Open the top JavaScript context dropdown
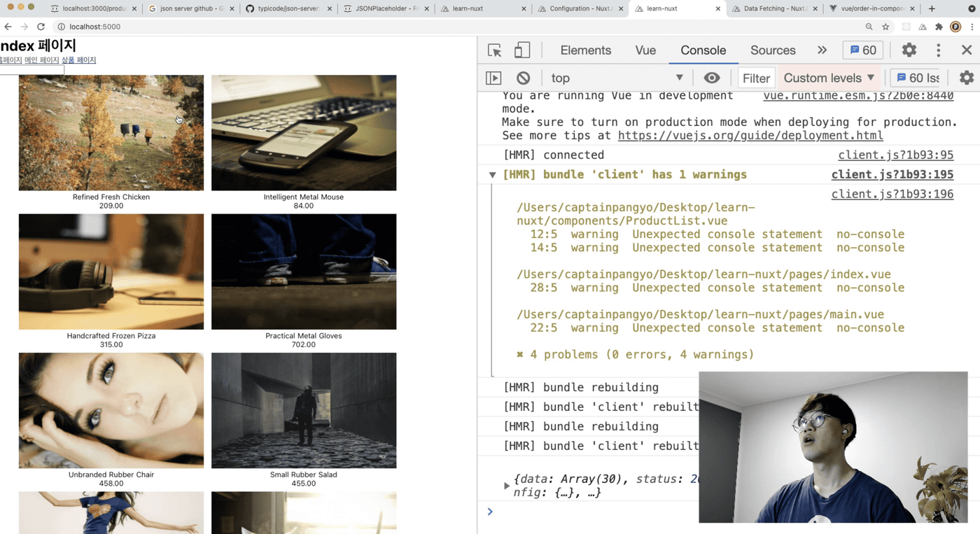The image size is (980, 534). [x=617, y=78]
